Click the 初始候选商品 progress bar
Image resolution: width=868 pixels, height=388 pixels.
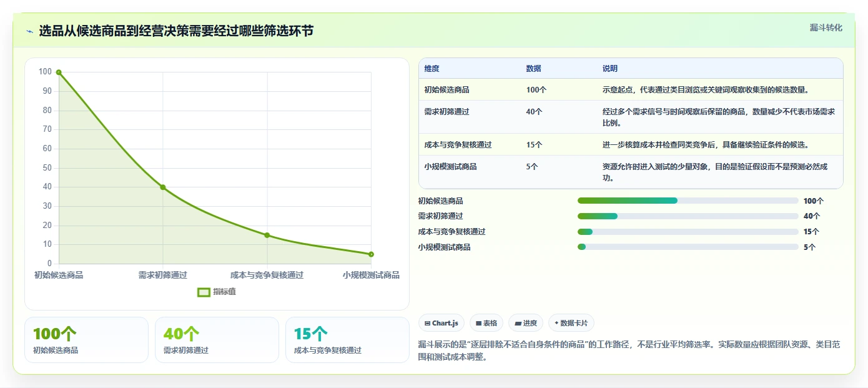[x=688, y=201]
